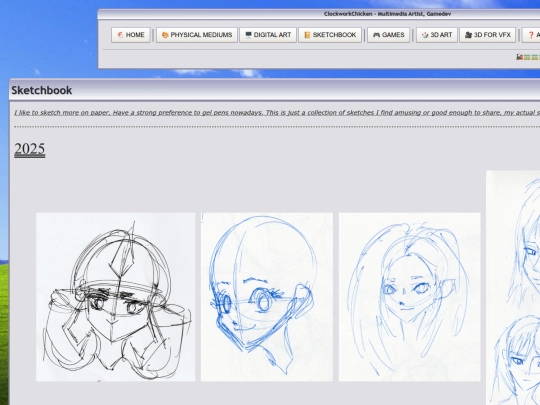Viewport: 540px width, 405px height.
Task: Click the Sketchbook window title
Action: [42, 90]
